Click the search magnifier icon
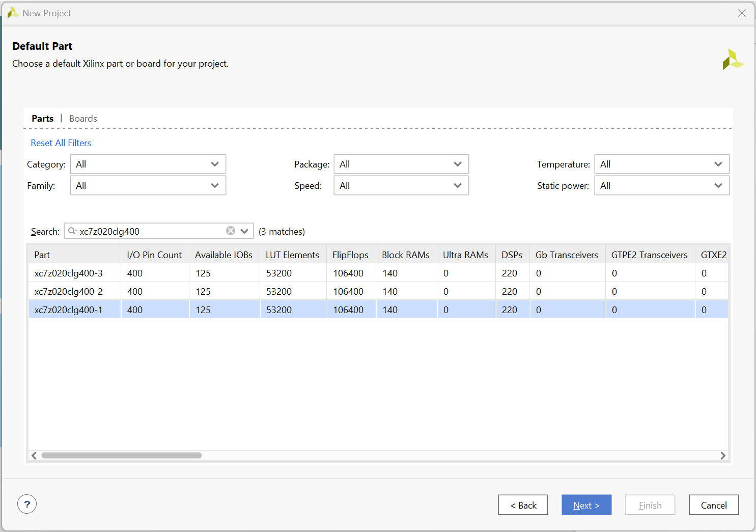Image resolution: width=756 pixels, height=532 pixels. coord(72,231)
